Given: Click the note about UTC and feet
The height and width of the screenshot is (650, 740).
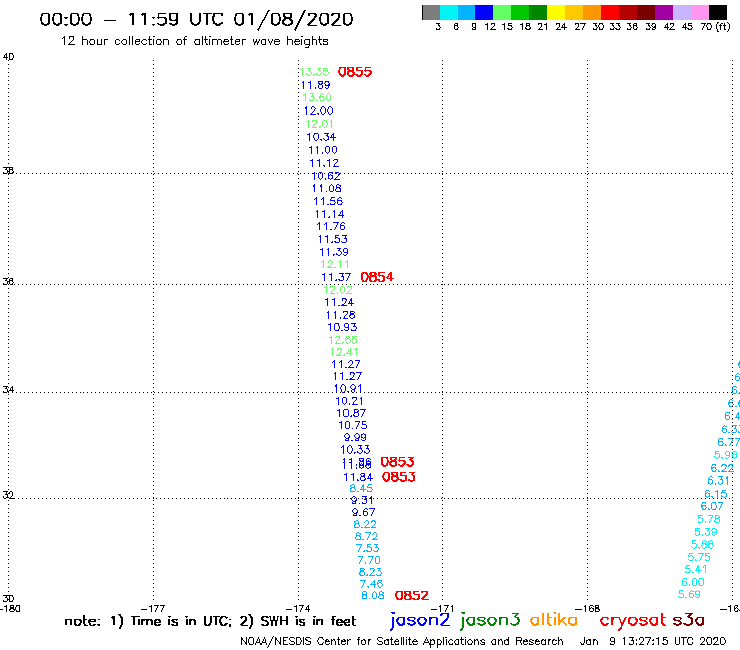Looking at the screenshot, I should 210,621.
